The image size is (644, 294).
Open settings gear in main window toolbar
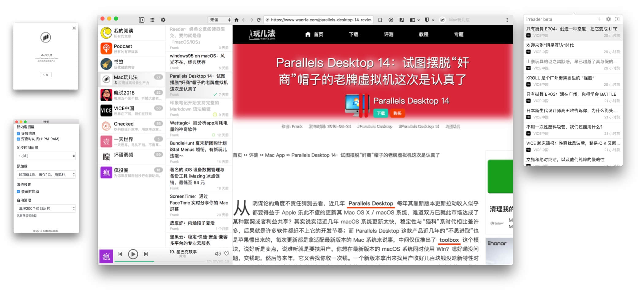pos(163,20)
